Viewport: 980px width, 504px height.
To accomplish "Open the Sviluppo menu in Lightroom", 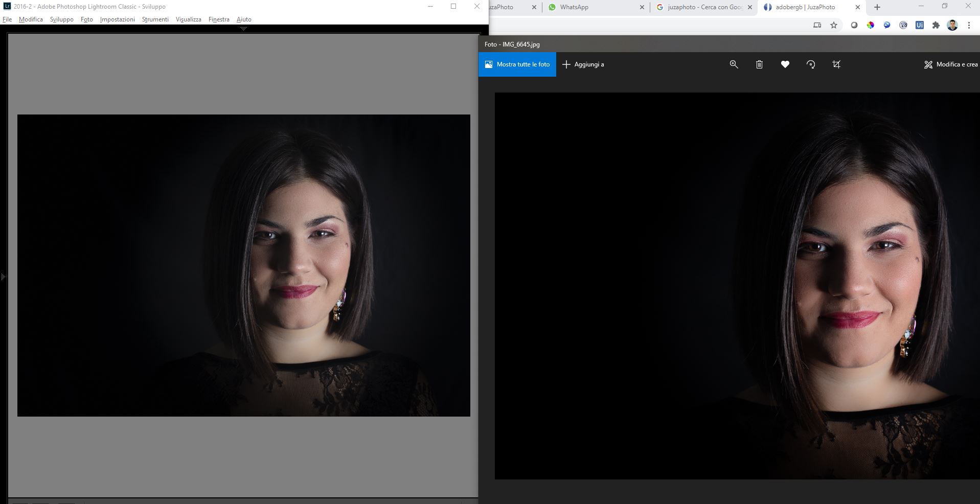I will pos(62,19).
